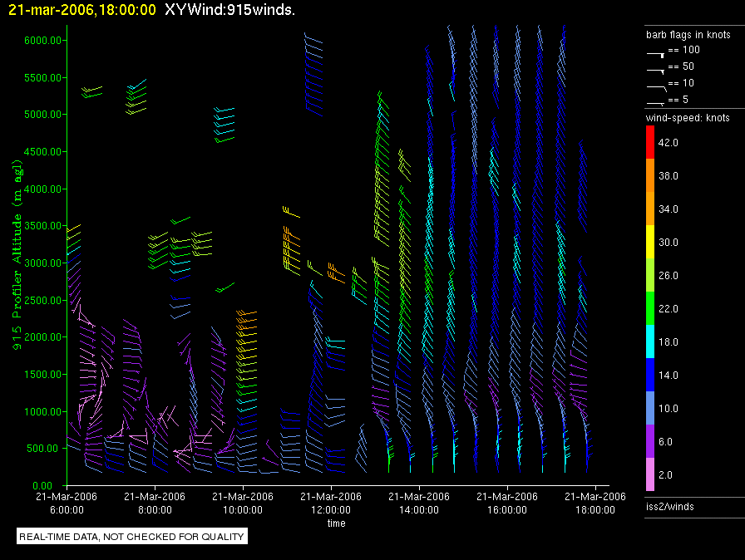Click the dark orange 38.0 knots swatch
The width and height of the screenshot is (745, 560).
click(x=650, y=175)
